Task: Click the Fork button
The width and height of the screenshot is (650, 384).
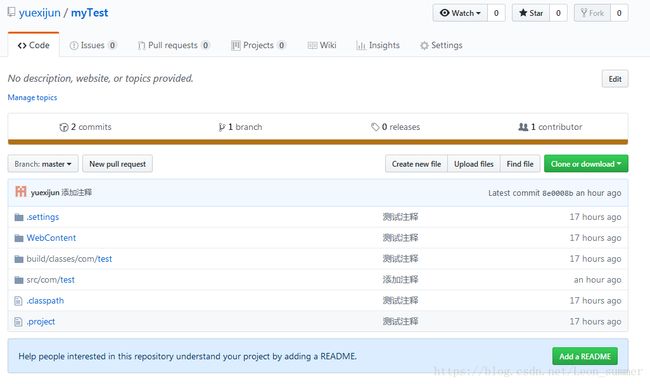Action: coord(592,13)
